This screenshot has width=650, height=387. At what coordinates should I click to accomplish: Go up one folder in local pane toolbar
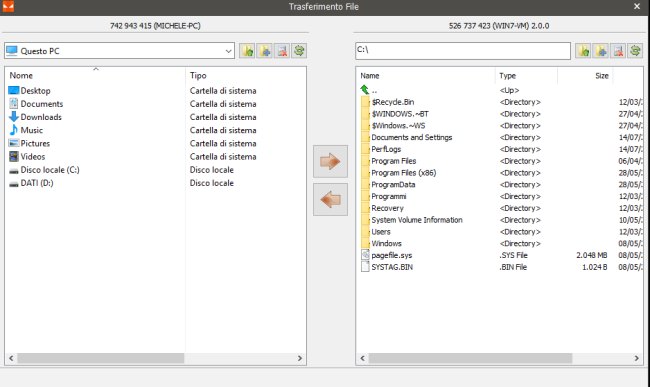(x=247, y=51)
